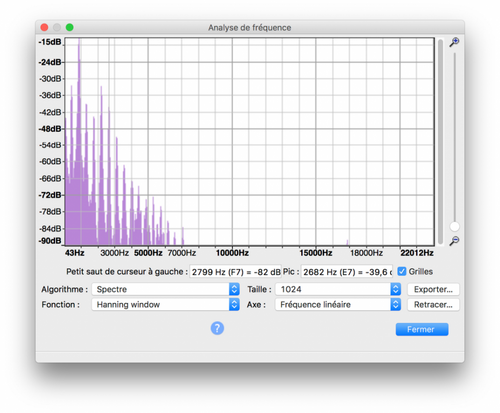Click the zoom in magnifier icon
This screenshot has height=413, width=500.
pyautogui.click(x=454, y=42)
